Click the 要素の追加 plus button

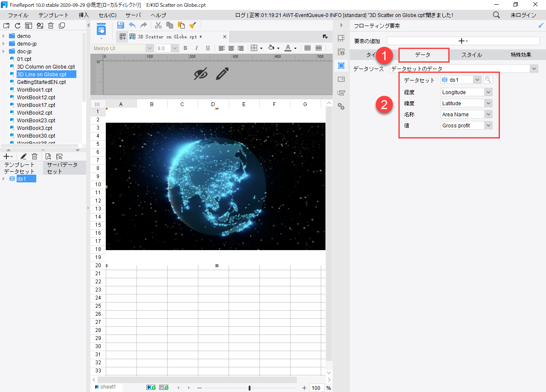(x=463, y=41)
